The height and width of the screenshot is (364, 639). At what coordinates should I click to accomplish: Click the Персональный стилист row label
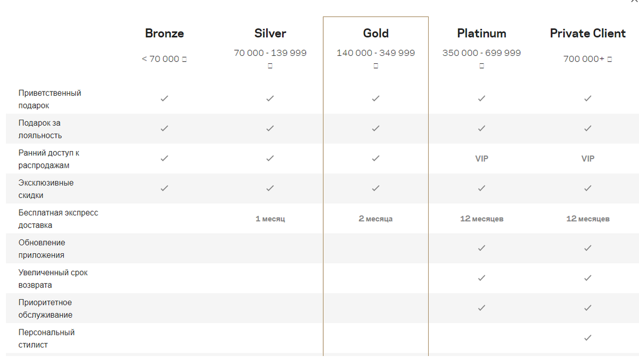(x=46, y=338)
